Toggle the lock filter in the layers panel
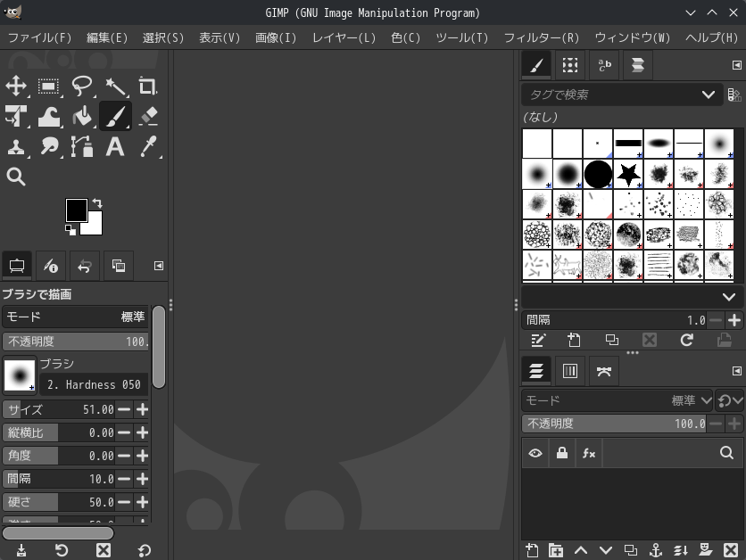The image size is (746, 560). click(562, 453)
